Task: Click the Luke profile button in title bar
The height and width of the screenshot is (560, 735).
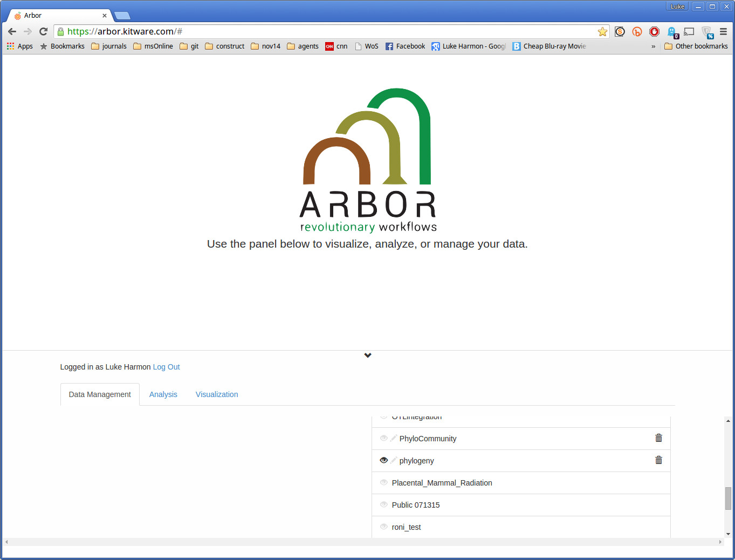Action: [677, 6]
